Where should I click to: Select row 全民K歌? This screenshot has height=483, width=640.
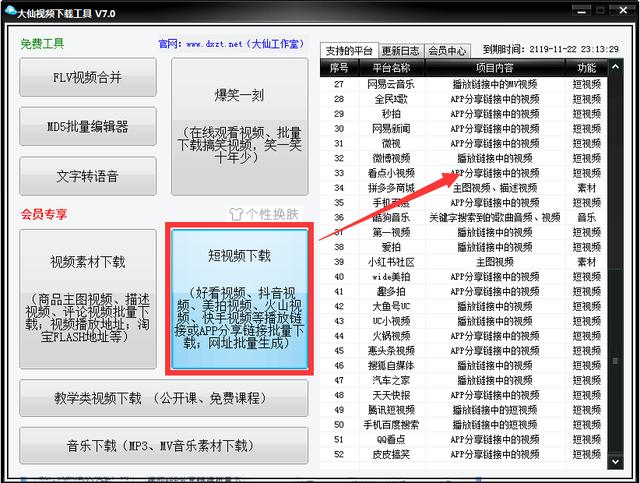tap(463, 99)
